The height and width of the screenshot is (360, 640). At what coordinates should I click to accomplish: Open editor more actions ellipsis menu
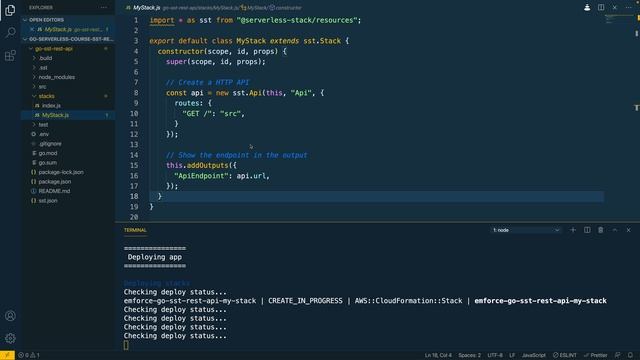coord(629,7)
